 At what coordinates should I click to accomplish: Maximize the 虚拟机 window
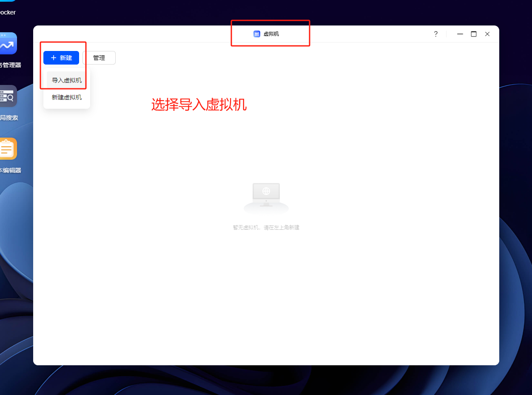click(473, 34)
